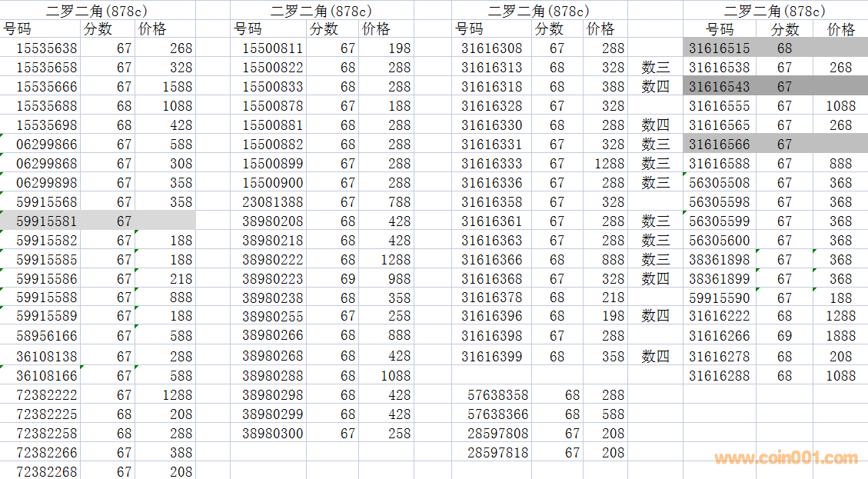Select the cell containing 38980223

point(273,278)
